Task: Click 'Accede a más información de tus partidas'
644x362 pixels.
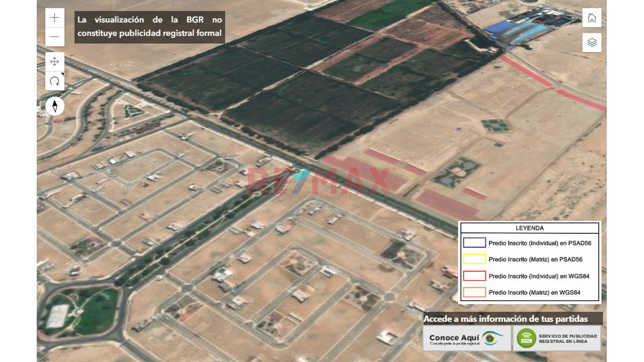Action: (506, 319)
